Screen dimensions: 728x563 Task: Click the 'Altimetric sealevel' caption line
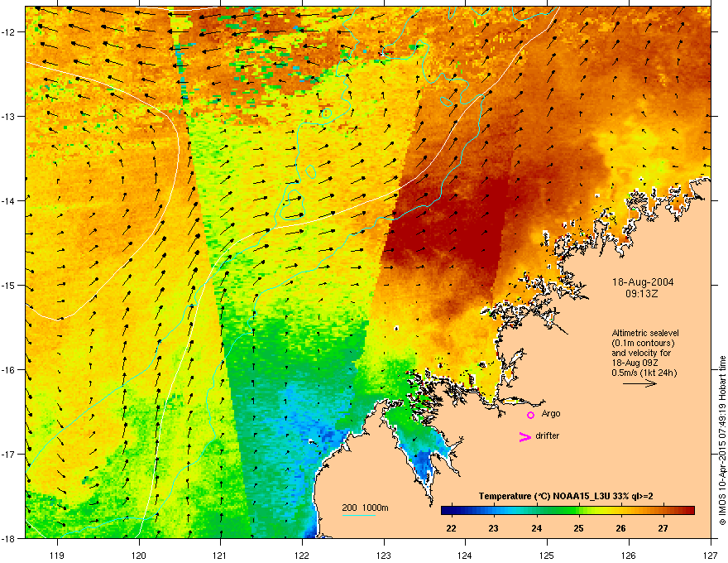(645, 333)
